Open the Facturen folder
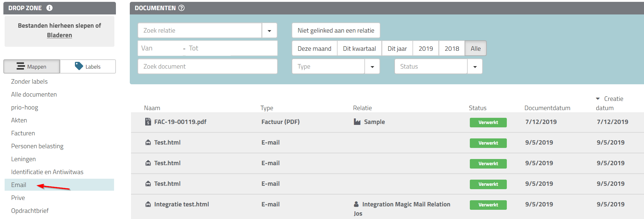This screenshot has width=644, height=219. point(23,133)
